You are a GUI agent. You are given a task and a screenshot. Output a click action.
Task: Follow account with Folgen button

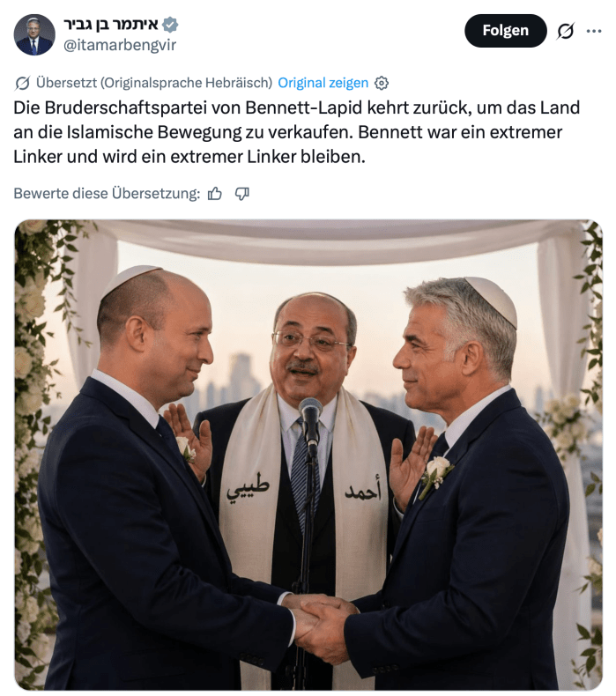506,31
